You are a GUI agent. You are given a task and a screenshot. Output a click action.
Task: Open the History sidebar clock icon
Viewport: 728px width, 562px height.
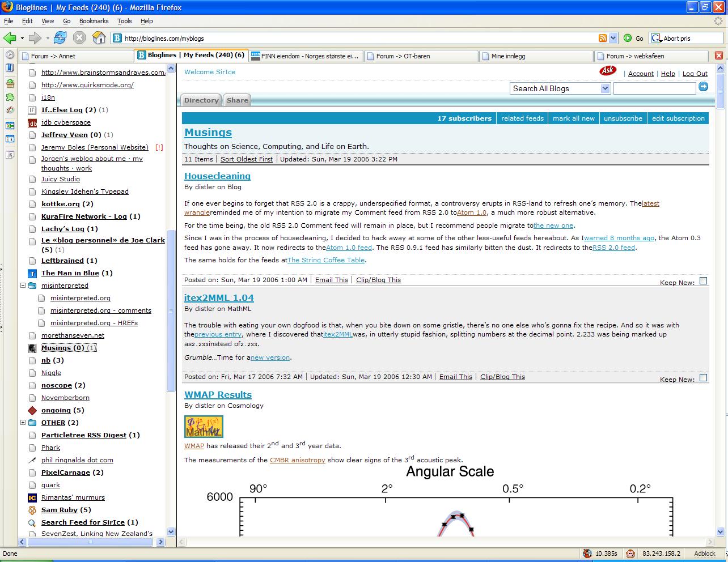click(x=10, y=55)
